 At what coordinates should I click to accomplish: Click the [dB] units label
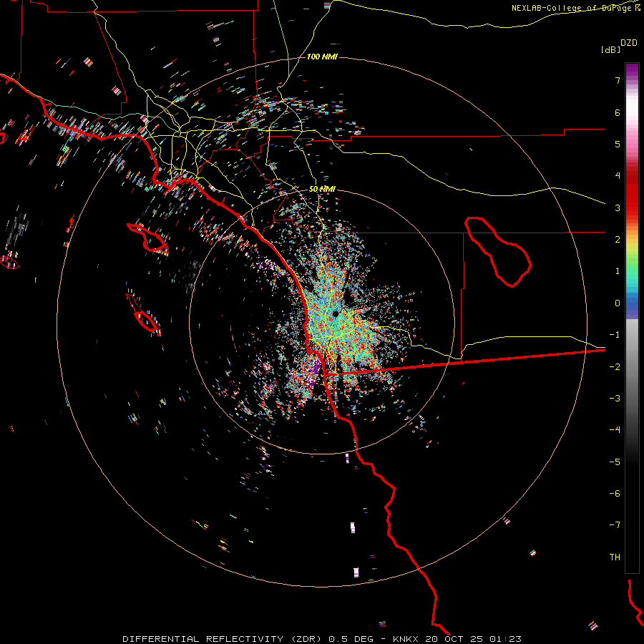coord(610,49)
